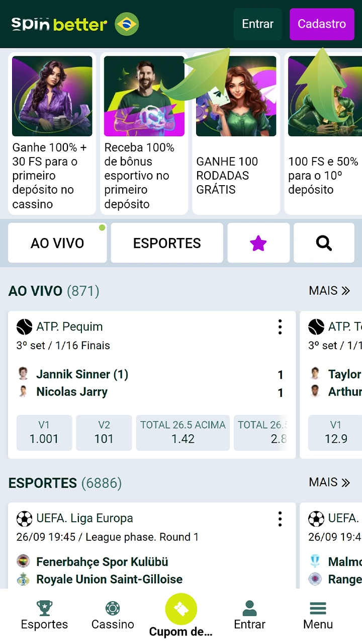Expand MAIS next to ESPORTES section
Viewport: 362px width, 644px height.
[329, 482]
